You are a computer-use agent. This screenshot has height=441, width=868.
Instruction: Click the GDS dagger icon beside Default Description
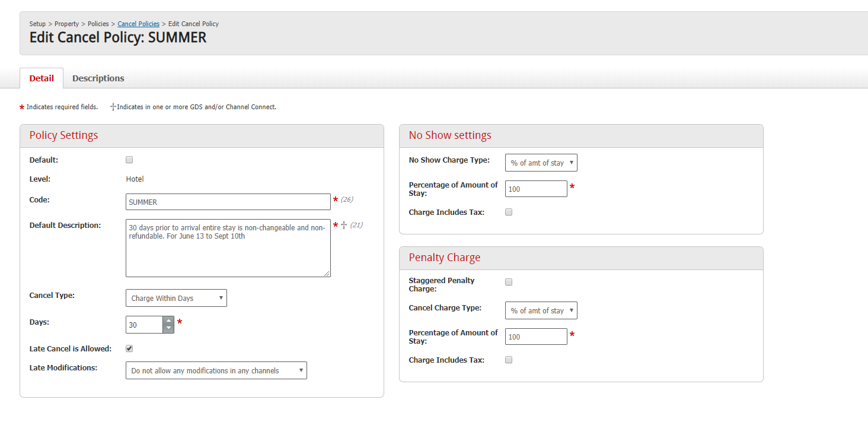[344, 225]
